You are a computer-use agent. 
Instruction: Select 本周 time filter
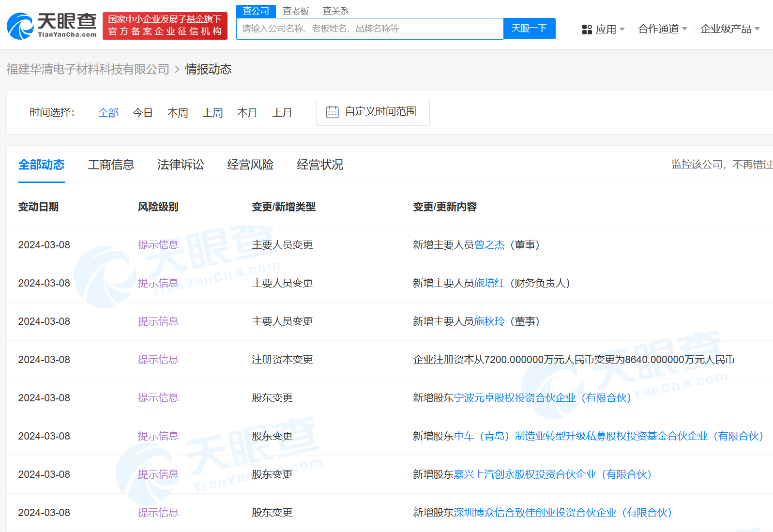click(x=178, y=113)
